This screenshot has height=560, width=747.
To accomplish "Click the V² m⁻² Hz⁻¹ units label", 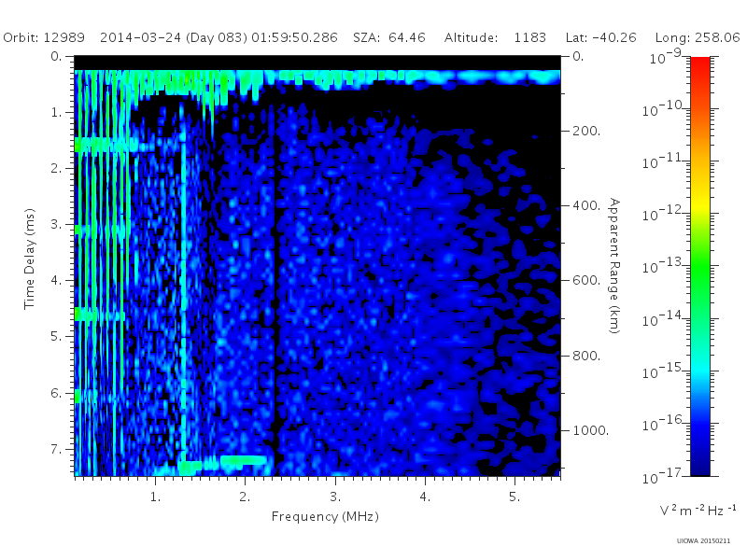I will [x=698, y=511].
